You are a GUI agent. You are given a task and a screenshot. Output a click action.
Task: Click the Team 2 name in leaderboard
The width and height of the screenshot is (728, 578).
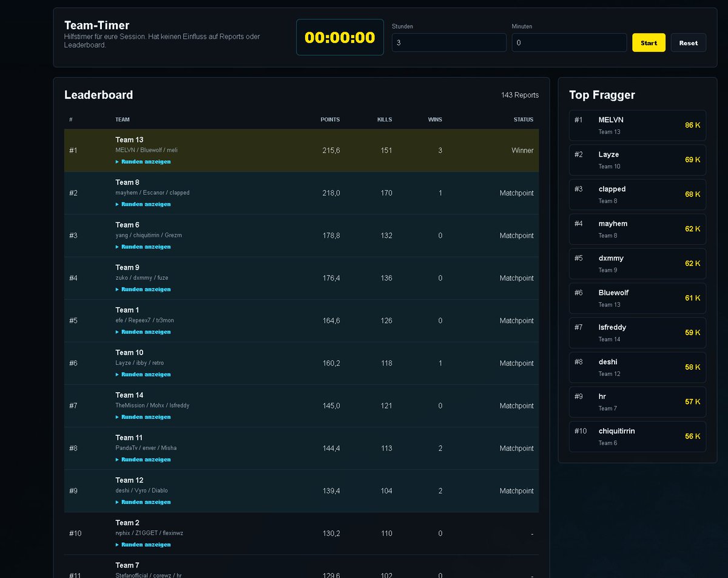[127, 522]
